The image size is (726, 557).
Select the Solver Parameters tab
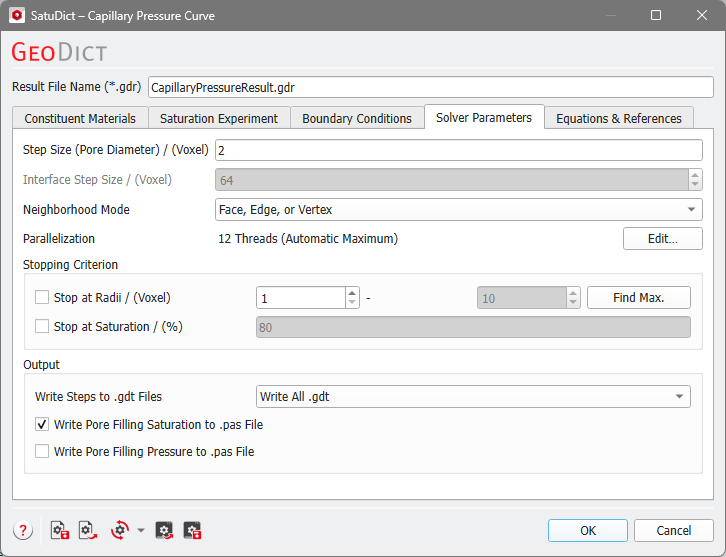click(484, 118)
